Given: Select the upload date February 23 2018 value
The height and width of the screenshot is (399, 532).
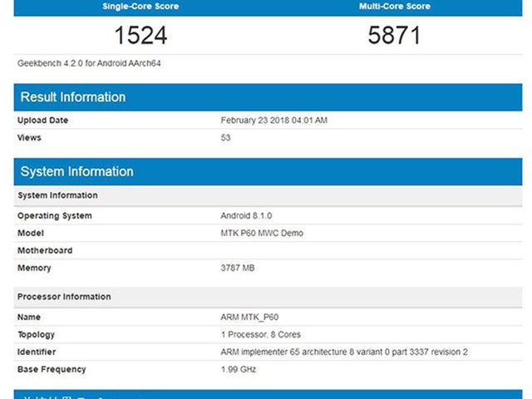Looking at the screenshot, I should [273, 121].
